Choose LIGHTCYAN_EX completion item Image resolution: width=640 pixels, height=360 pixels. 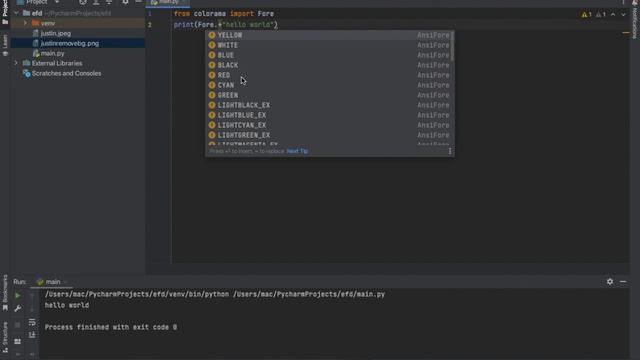[329, 125]
